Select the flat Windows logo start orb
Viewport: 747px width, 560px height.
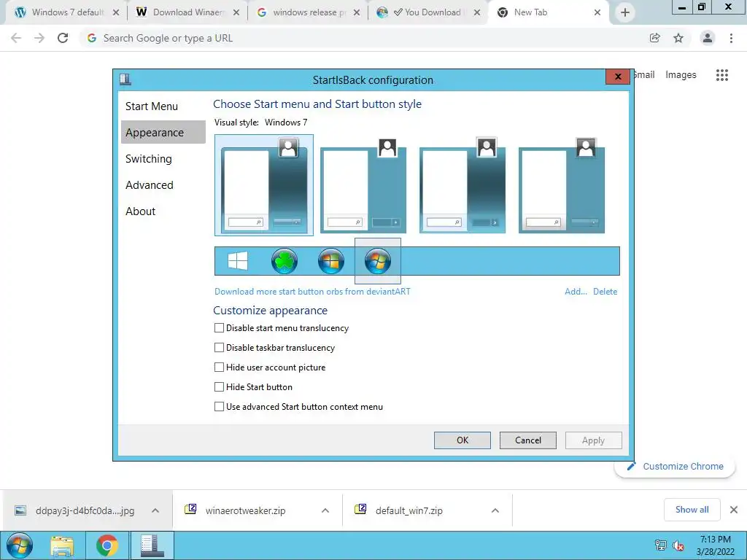238,261
